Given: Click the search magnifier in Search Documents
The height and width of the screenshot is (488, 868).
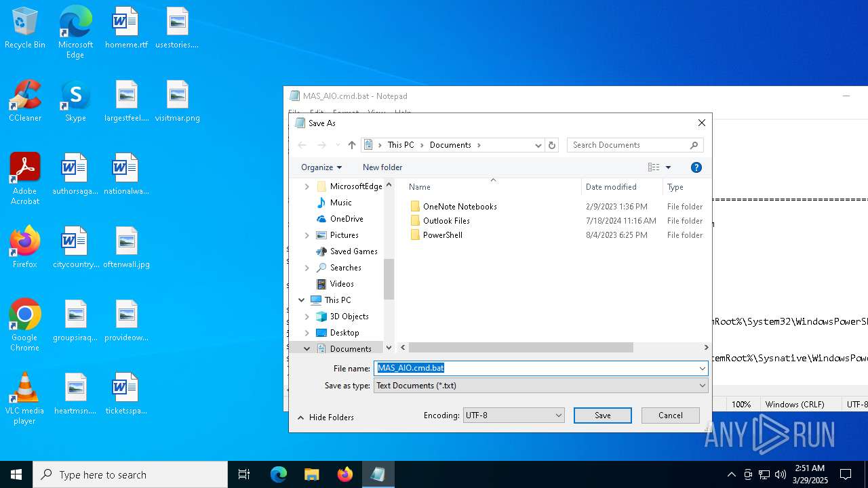Looking at the screenshot, I should pyautogui.click(x=694, y=145).
